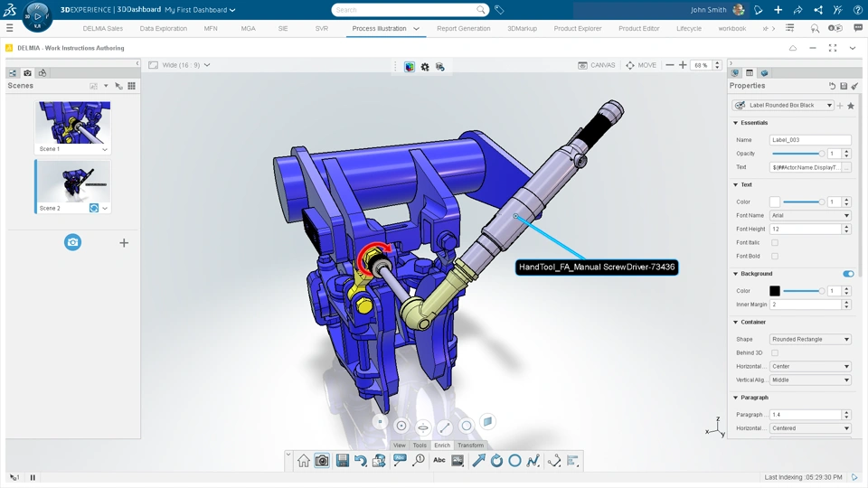Click the update image refresh icon in toolbar

coord(379,460)
